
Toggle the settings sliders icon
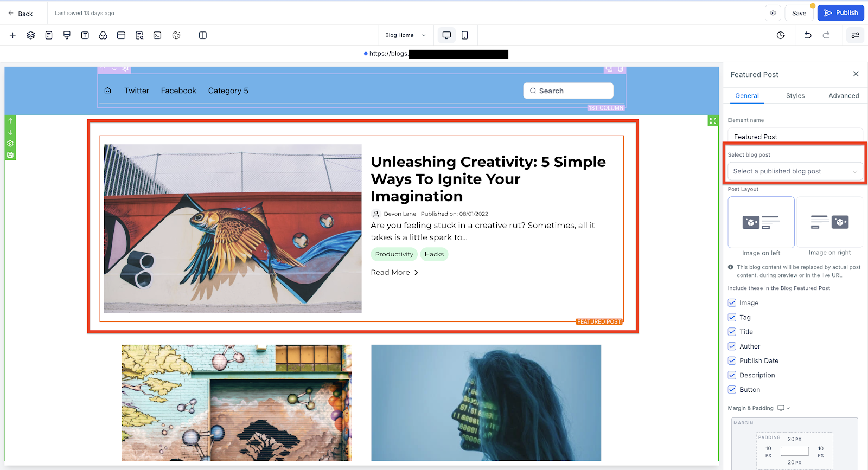tap(855, 35)
